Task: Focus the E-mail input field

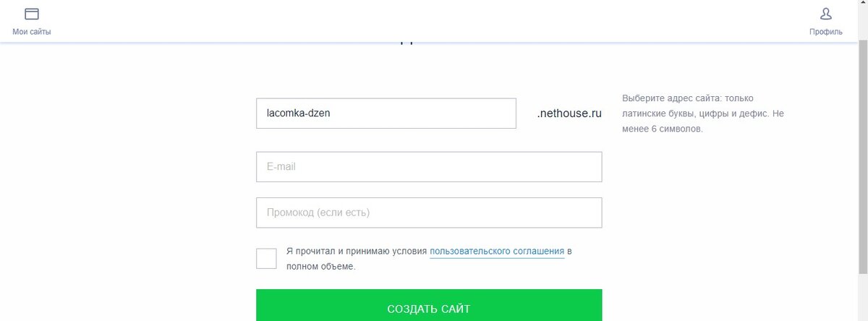Action: [x=429, y=167]
